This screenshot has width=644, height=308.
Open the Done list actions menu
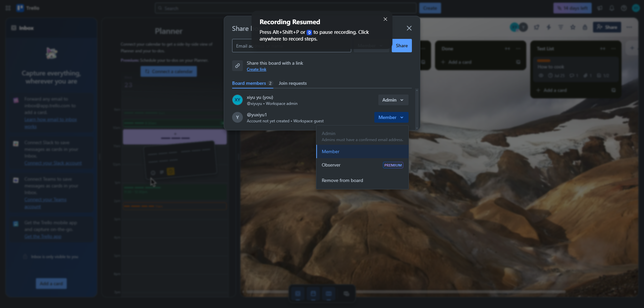[x=518, y=49]
